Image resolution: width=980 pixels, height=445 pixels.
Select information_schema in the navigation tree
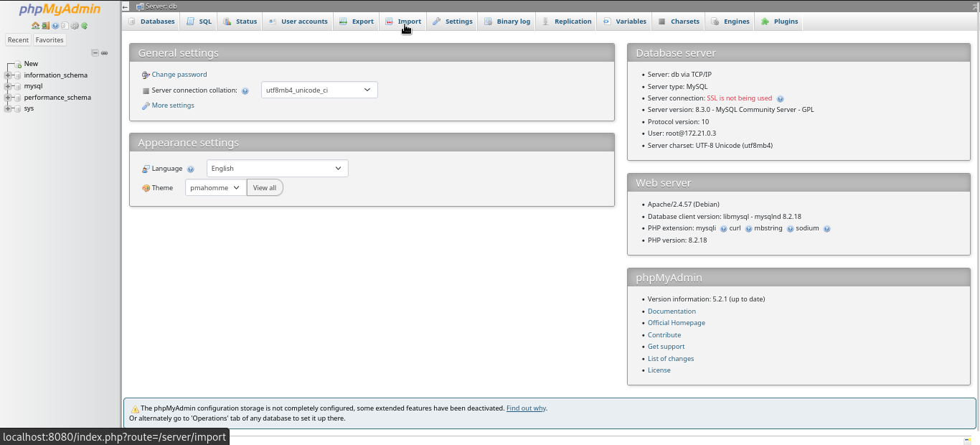(56, 75)
